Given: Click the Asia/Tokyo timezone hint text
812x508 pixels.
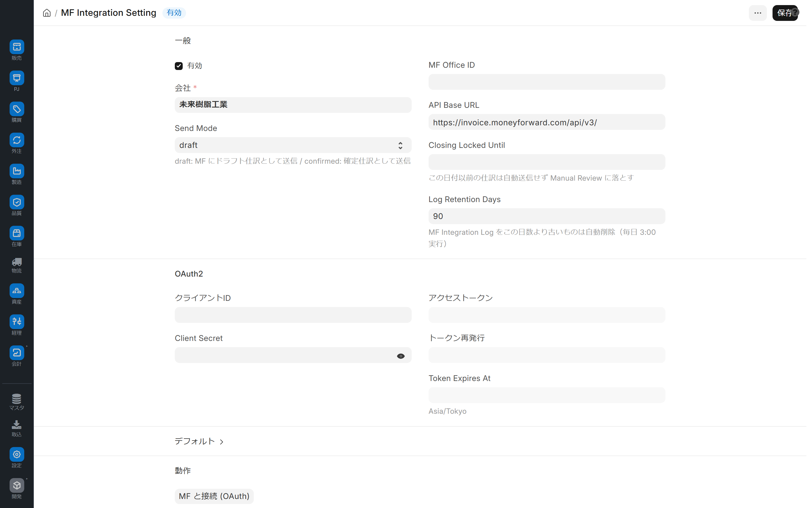Looking at the screenshot, I should pyautogui.click(x=447, y=411).
